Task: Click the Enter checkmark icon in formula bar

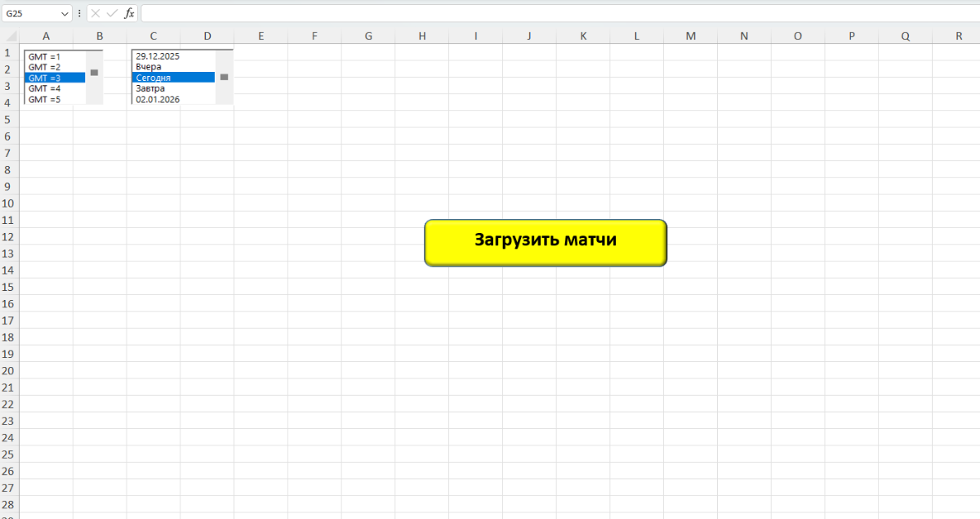Action: click(112, 13)
